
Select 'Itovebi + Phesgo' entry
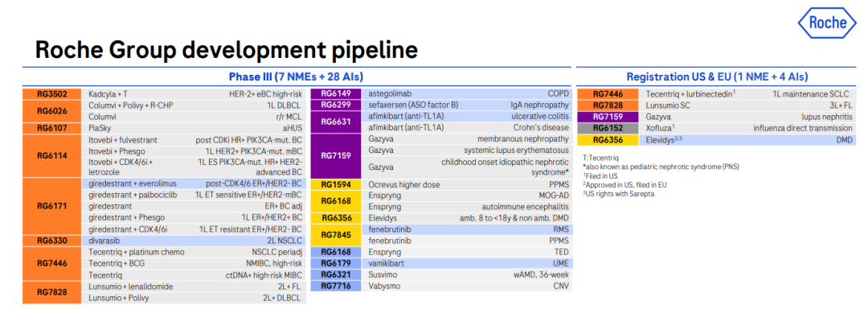(x=116, y=151)
